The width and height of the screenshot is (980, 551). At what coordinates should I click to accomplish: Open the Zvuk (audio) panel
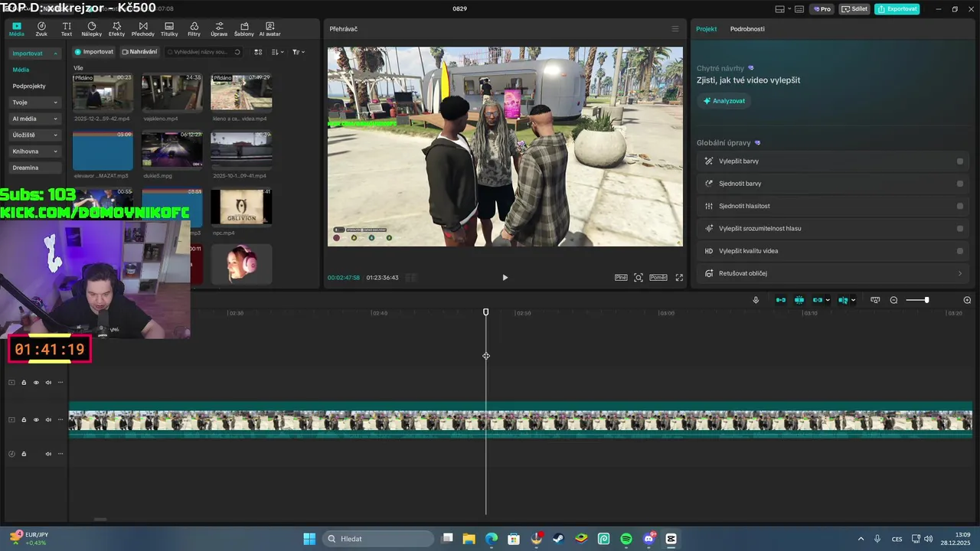(41, 29)
